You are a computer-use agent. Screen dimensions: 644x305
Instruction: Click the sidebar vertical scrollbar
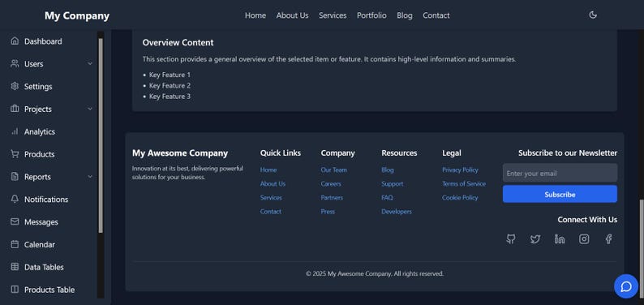click(x=101, y=135)
